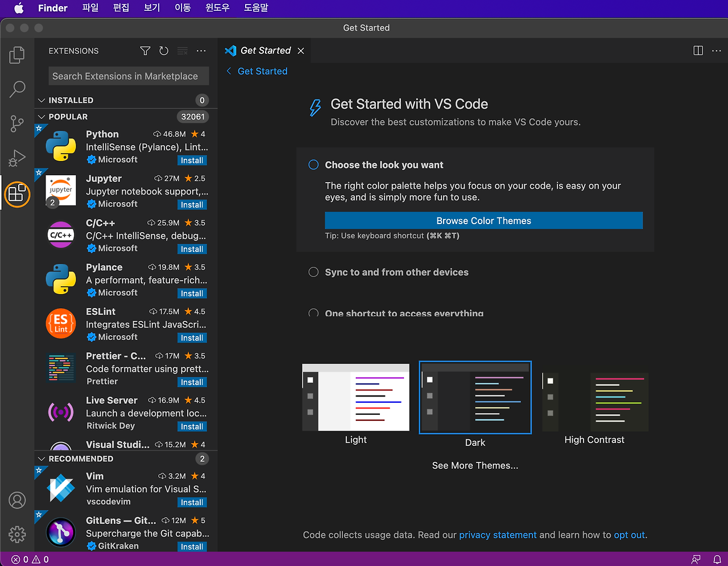Open the Vim extension icon
This screenshot has width=728, height=566.
61,488
